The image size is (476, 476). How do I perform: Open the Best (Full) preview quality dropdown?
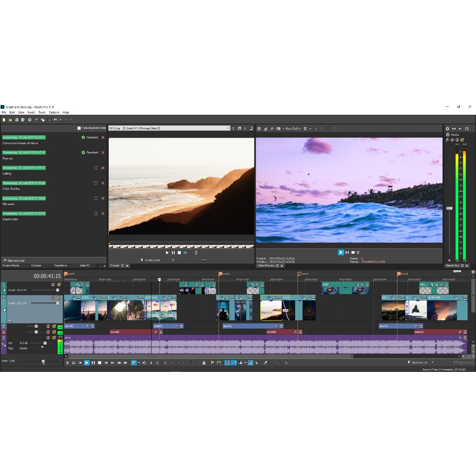pyautogui.click(x=293, y=129)
